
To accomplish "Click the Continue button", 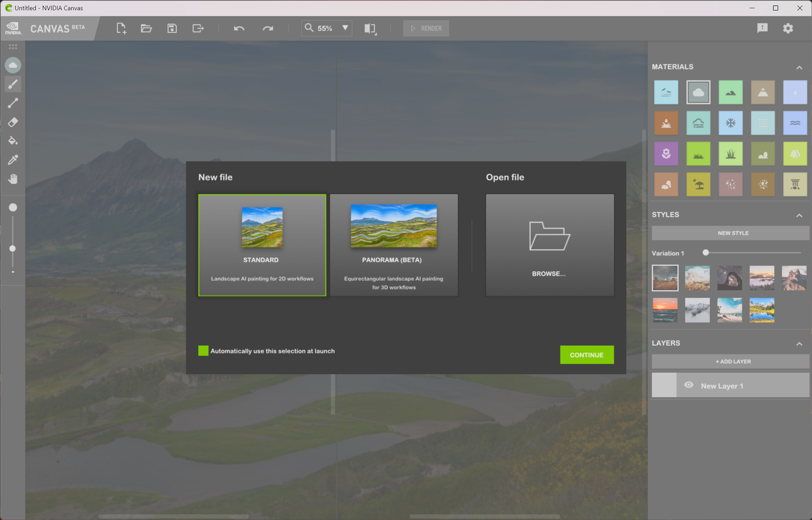I will (x=587, y=355).
